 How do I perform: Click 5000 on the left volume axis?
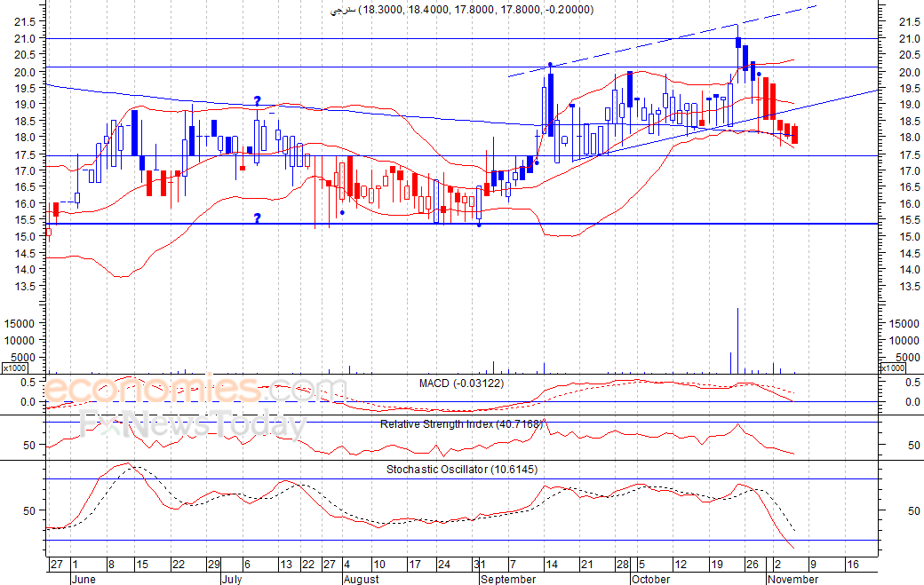[x=22, y=357]
